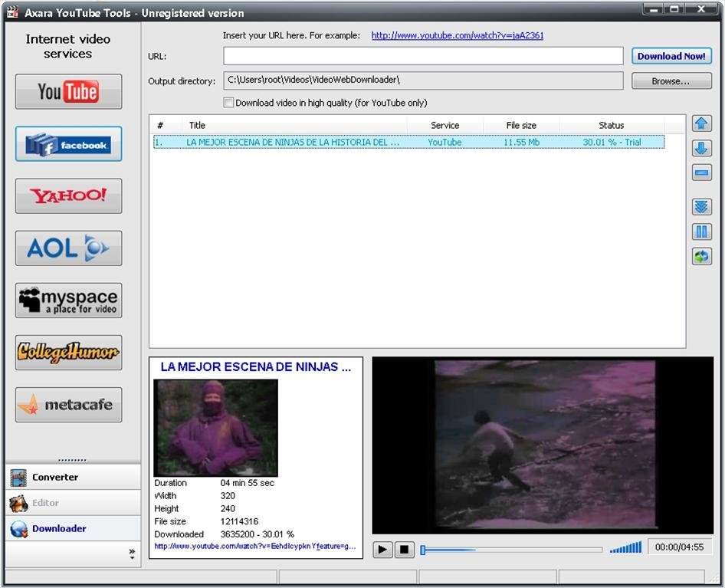Viewport: 725px width, 588px height.
Task: Play the video preview
Action: (x=383, y=550)
